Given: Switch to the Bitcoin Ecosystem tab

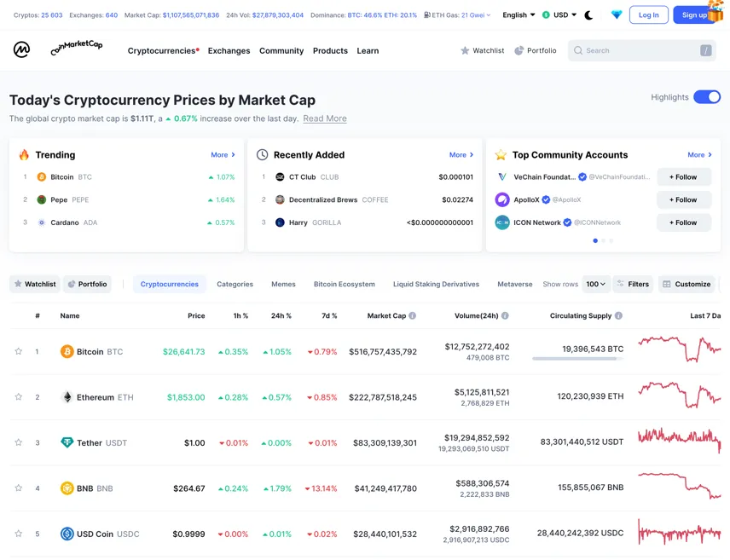Looking at the screenshot, I should click(344, 284).
